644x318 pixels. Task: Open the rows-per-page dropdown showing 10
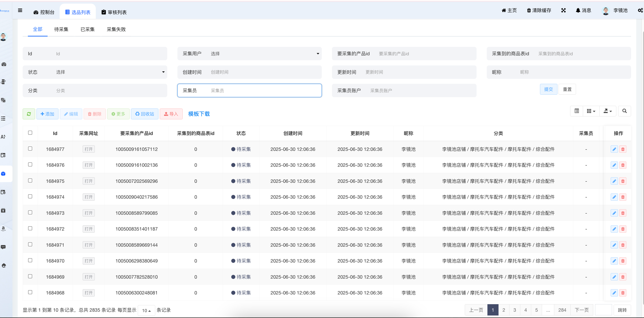click(146, 310)
